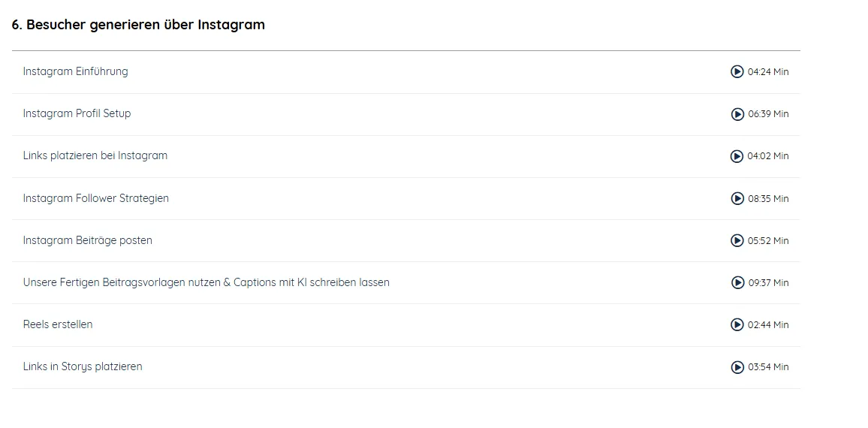Click play icon for Instagram Einführung

[737, 71]
